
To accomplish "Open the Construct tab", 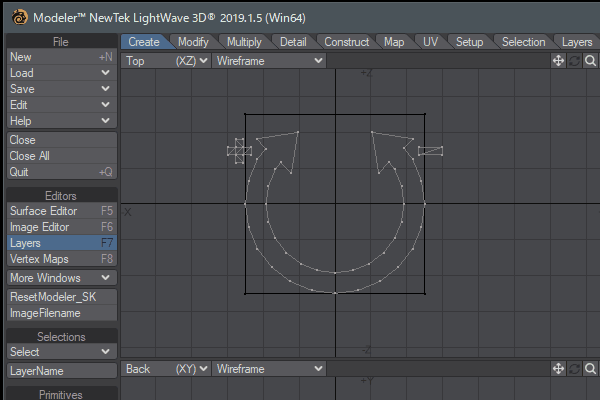I will [347, 42].
